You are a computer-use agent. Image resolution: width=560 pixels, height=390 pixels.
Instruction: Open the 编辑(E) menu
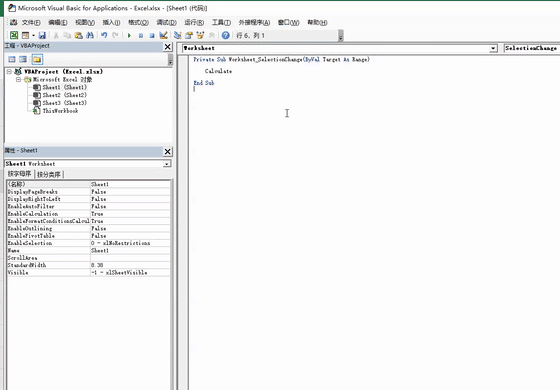click(x=58, y=22)
